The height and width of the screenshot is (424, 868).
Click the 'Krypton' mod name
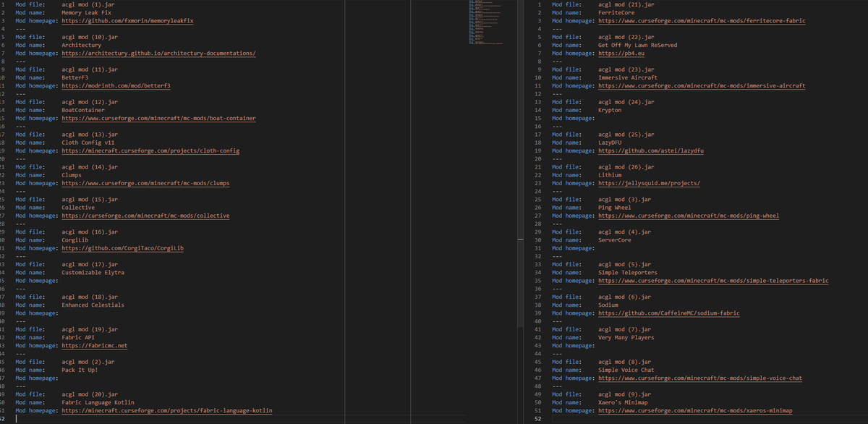pos(610,111)
